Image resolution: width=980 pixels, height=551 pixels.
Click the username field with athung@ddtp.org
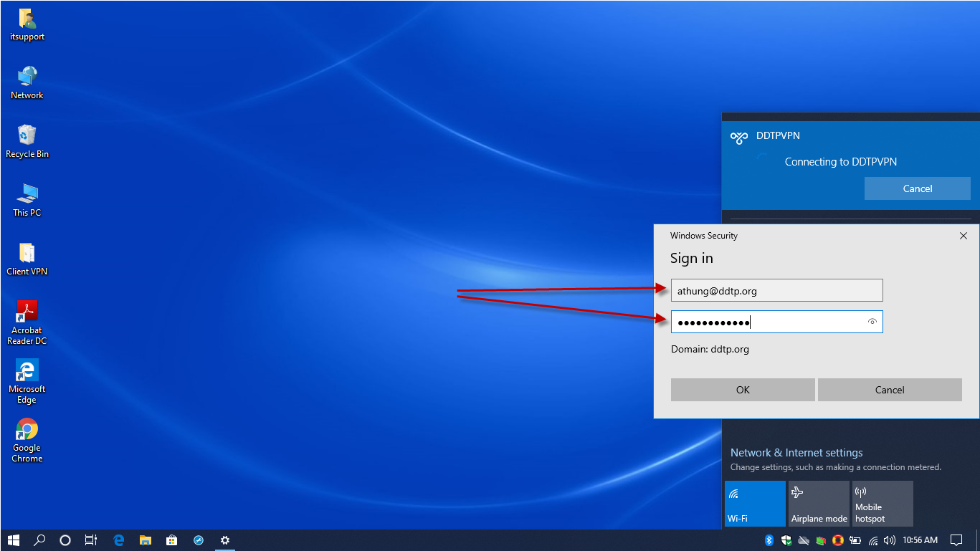tap(776, 290)
